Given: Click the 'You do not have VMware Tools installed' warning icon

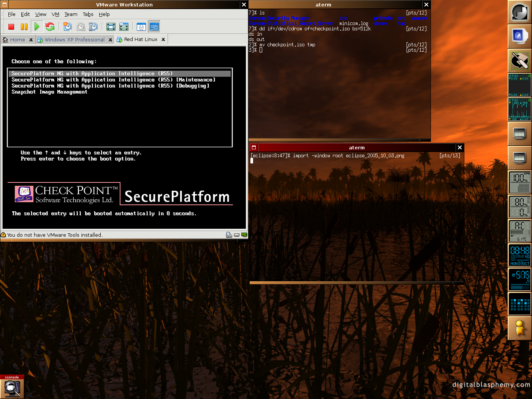Looking at the screenshot, I should (x=3, y=235).
